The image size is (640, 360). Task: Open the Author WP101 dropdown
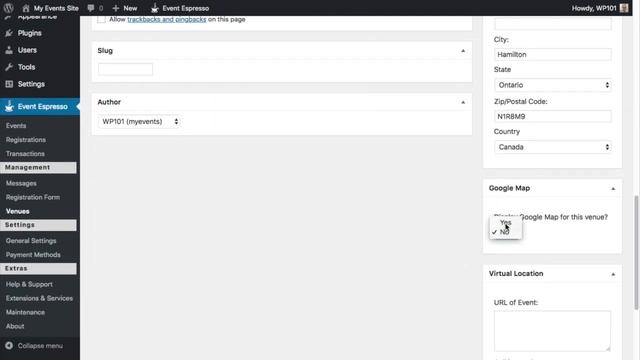tap(140, 122)
